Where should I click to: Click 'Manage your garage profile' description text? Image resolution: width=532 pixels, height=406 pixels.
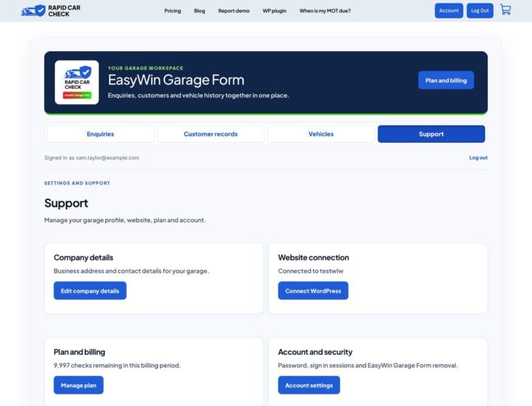click(x=125, y=220)
